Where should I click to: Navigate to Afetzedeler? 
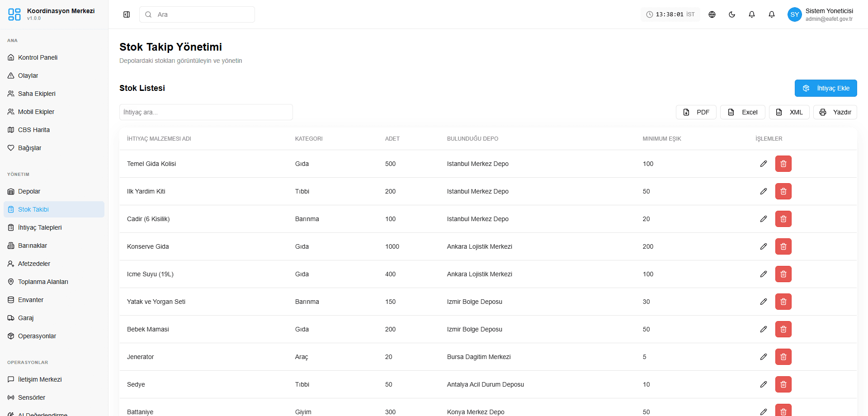pos(54,264)
